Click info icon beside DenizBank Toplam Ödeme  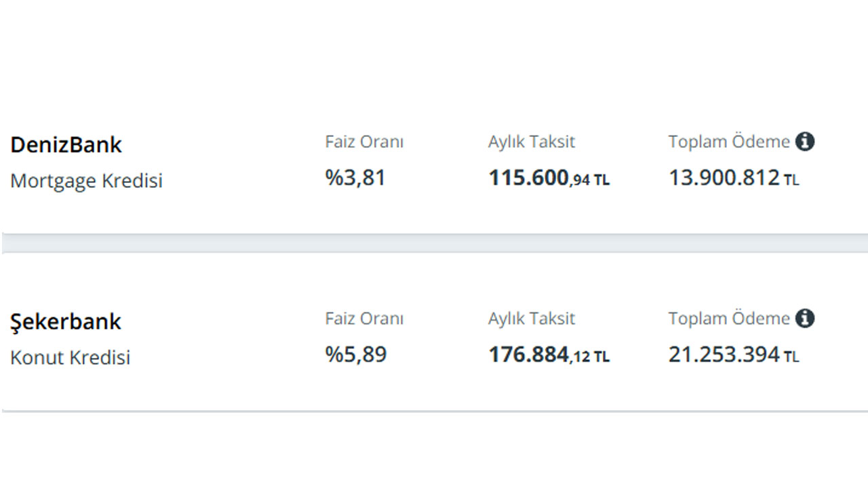pyautogui.click(x=805, y=142)
